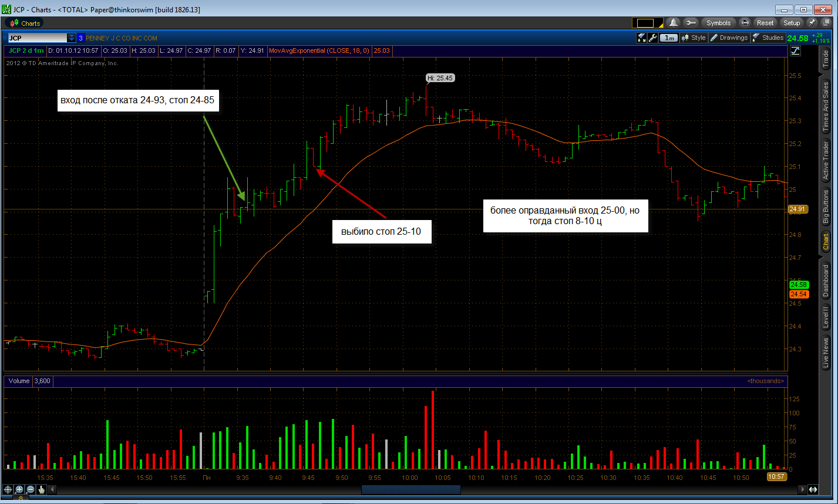Click the zoom out magnifier icon
The height and width of the screenshot is (504, 838).
[x=30, y=489]
